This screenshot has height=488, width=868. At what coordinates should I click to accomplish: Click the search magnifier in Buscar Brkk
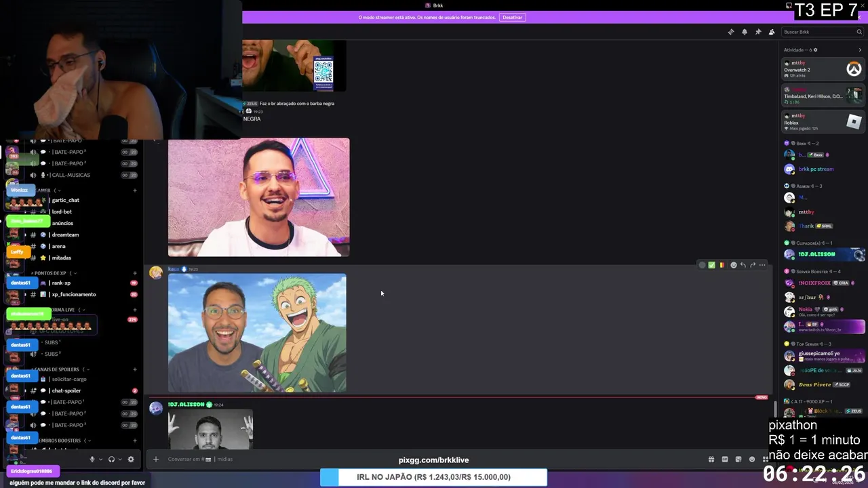point(859,32)
